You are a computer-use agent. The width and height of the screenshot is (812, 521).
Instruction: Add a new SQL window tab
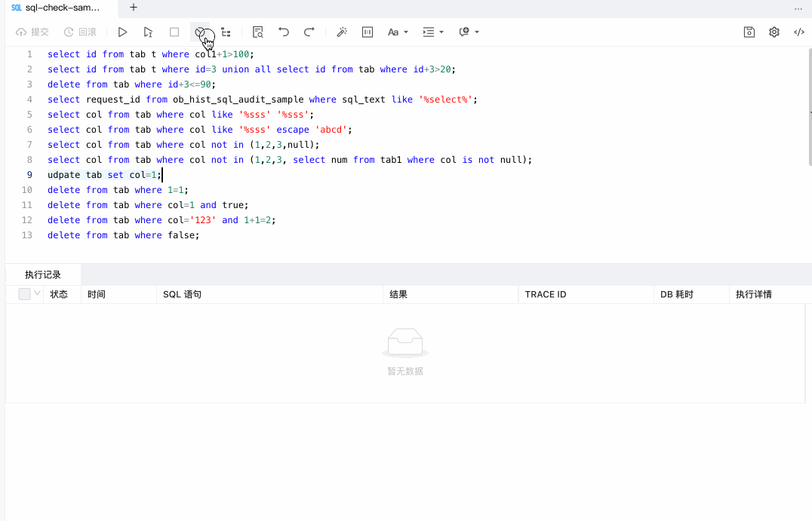[x=134, y=8]
